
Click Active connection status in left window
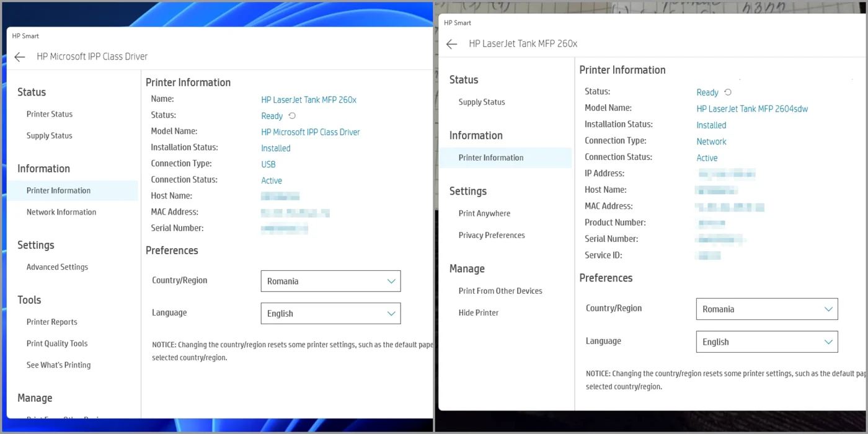coord(272,180)
